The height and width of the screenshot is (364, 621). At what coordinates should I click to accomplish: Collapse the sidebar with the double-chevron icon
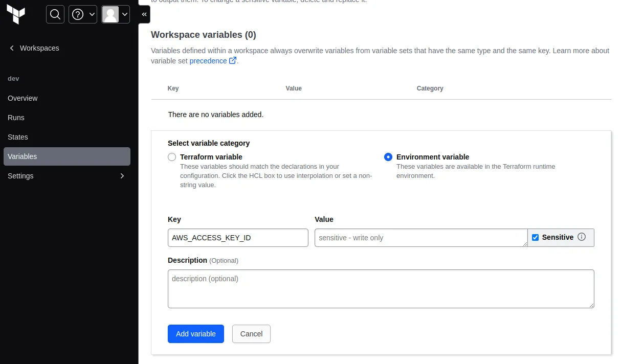(x=144, y=14)
